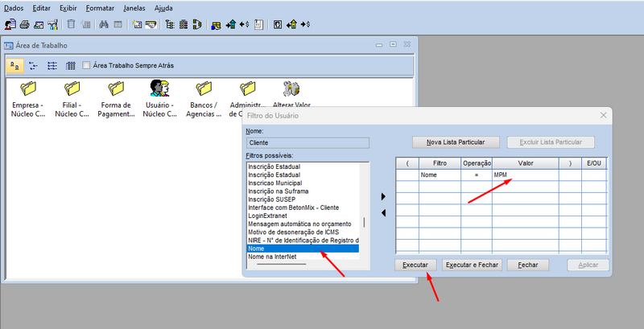Open the Formatar menu

(x=100, y=8)
